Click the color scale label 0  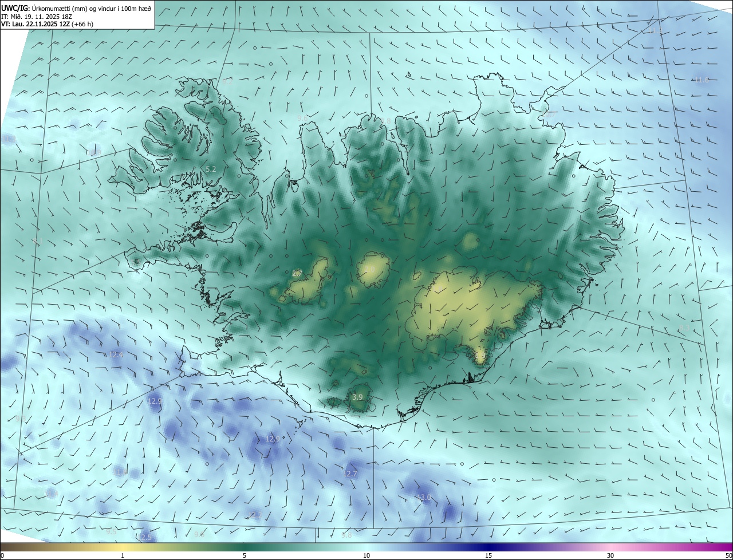click(2, 555)
